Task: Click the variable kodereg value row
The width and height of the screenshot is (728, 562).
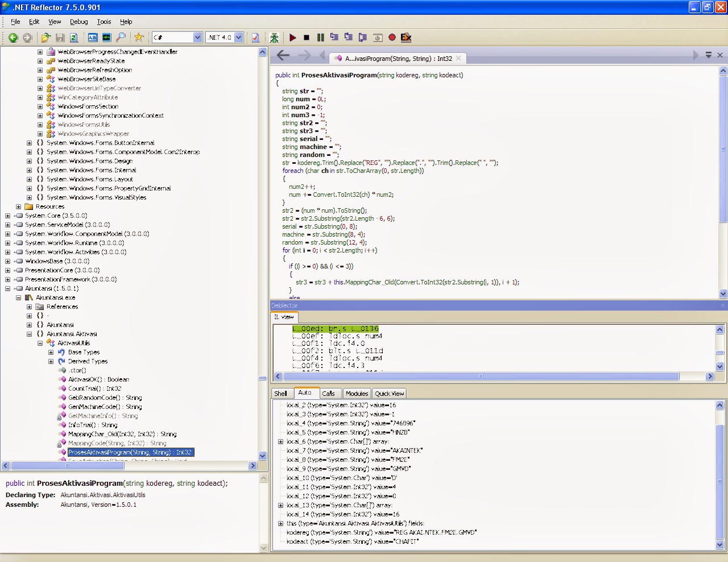Action: 382,532
